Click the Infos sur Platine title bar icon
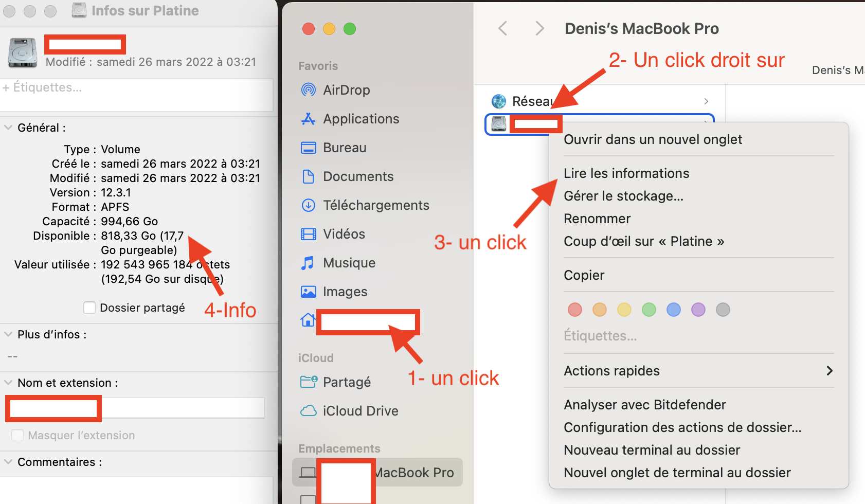The height and width of the screenshot is (504, 865). (79, 10)
